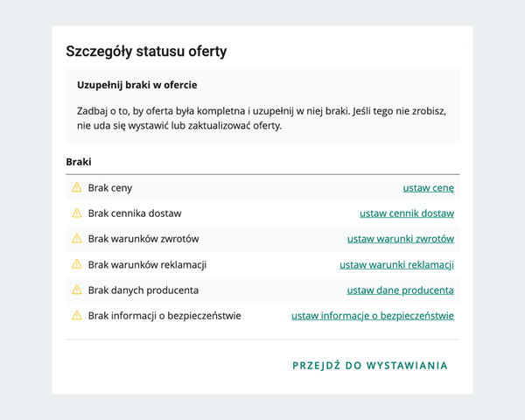Image resolution: width=525 pixels, height=420 pixels.
Task: Click the 'Brak cennika dostaw' label
Action: pos(135,213)
